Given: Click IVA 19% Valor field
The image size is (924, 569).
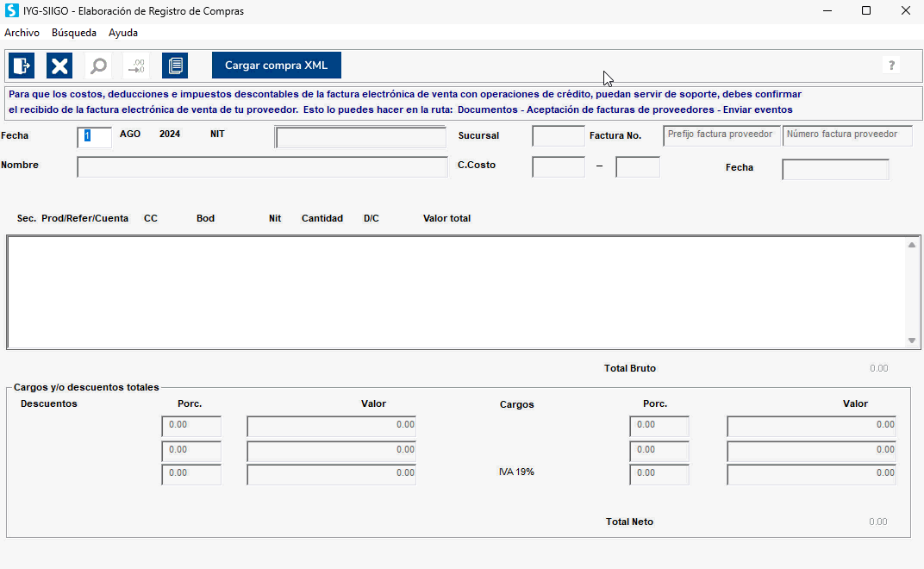Looking at the screenshot, I should (812, 475).
